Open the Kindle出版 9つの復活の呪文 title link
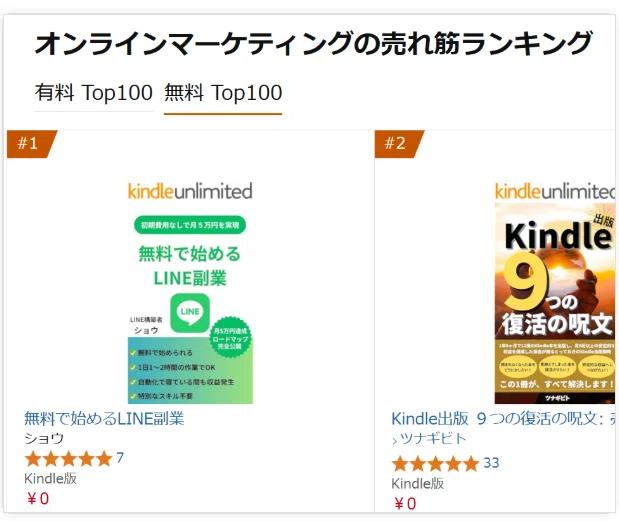This screenshot has height=522, width=619. click(x=503, y=419)
